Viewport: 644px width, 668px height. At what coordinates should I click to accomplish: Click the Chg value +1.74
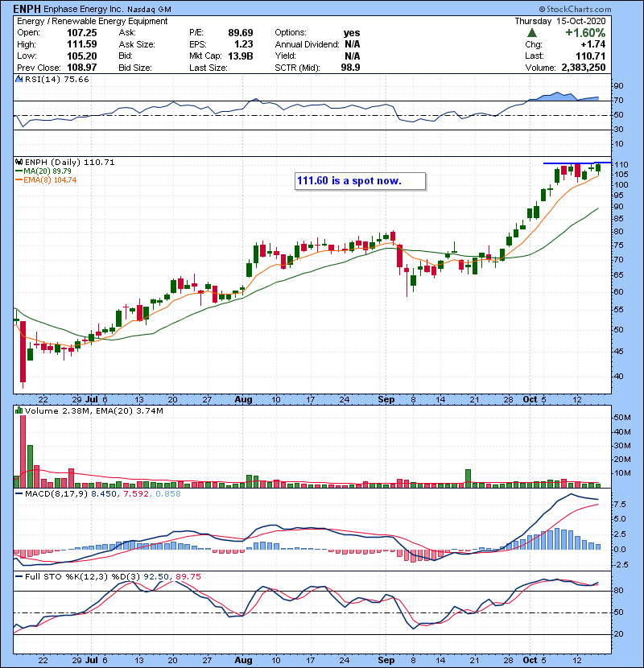click(x=592, y=44)
